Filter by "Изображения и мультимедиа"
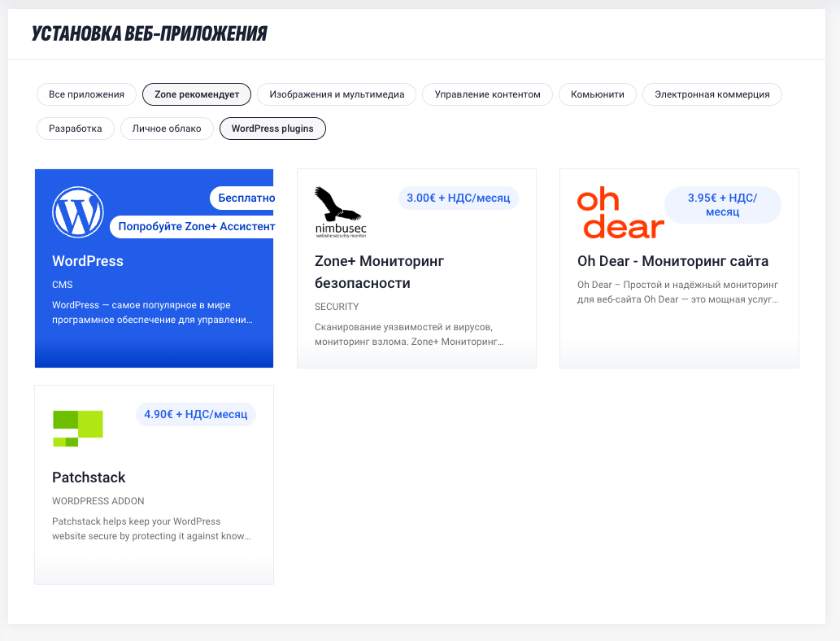 [337, 94]
